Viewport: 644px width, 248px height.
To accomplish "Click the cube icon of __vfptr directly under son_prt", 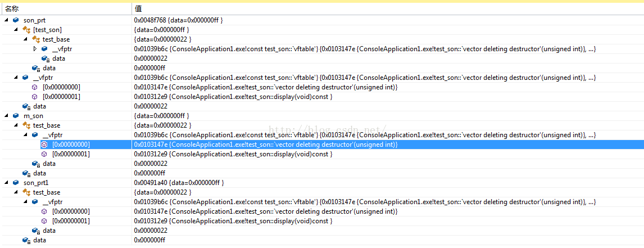I will coord(25,78).
